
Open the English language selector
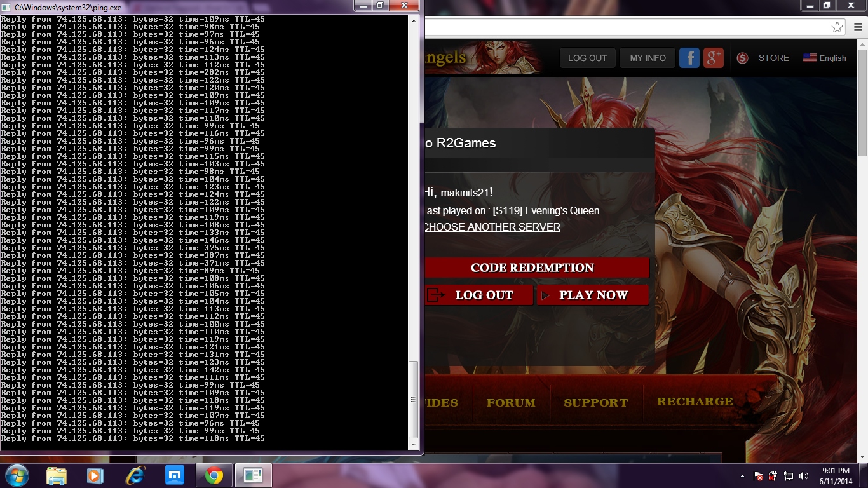tap(825, 58)
